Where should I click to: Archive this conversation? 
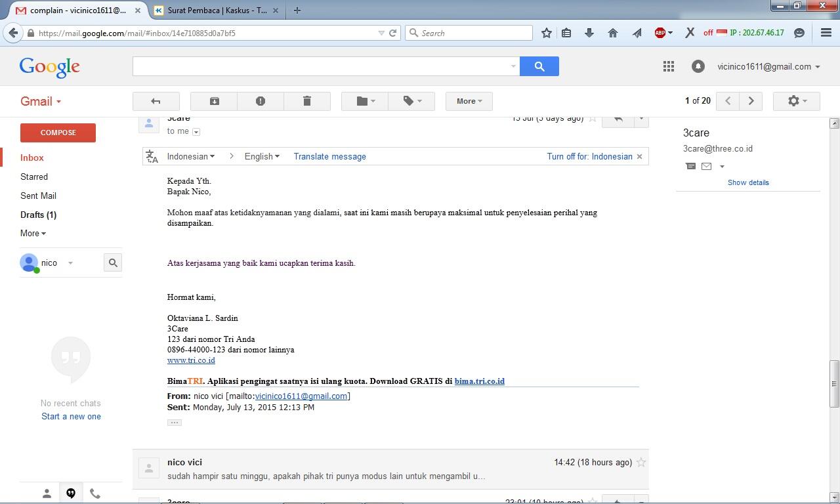tap(214, 101)
